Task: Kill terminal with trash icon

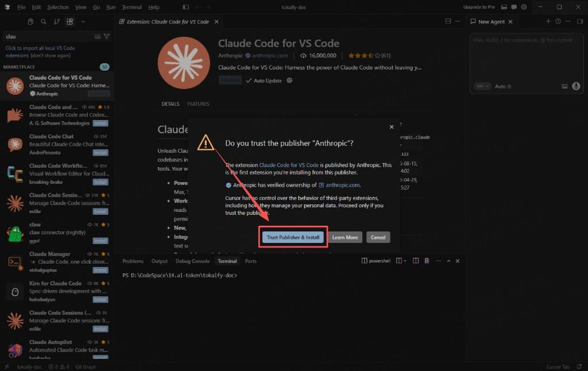Action: point(427,261)
